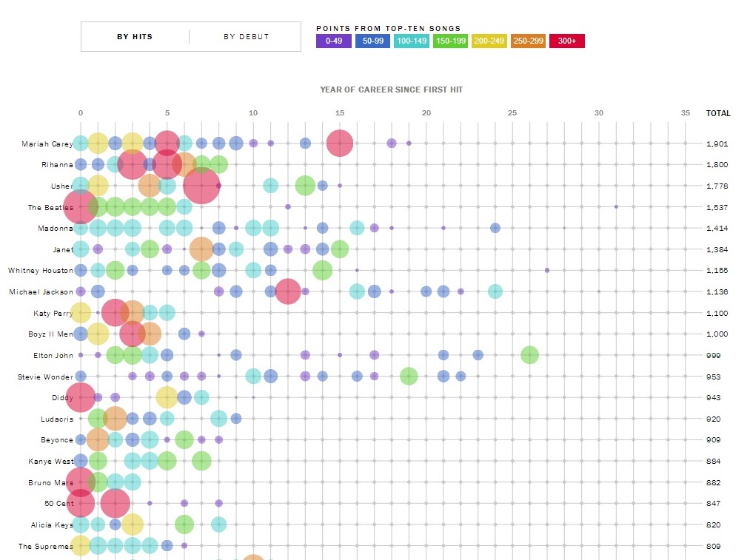Select the orange 250-299 points legend swatch

tap(528, 41)
